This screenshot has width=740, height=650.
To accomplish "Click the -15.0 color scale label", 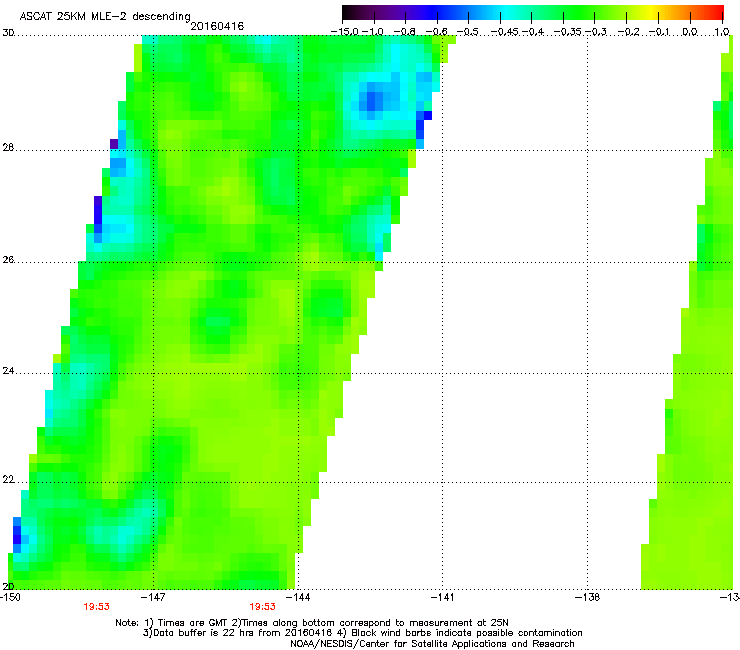I will pyautogui.click(x=344, y=32).
